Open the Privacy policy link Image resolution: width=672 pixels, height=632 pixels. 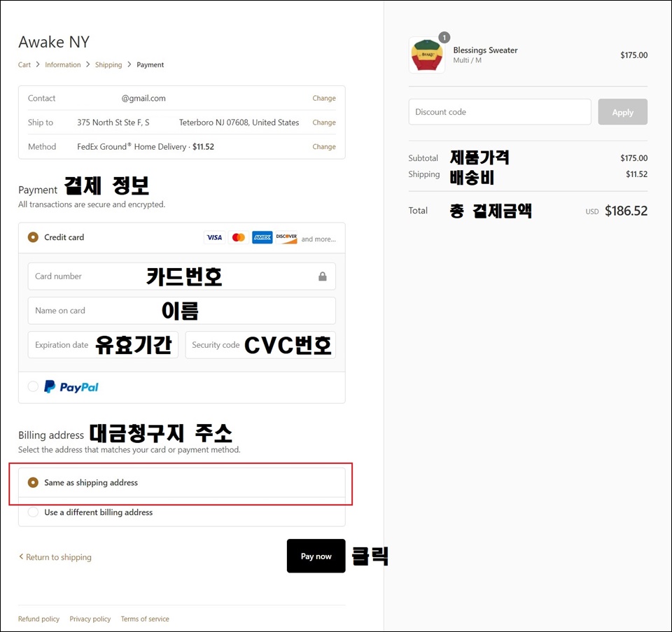pyautogui.click(x=90, y=619)
